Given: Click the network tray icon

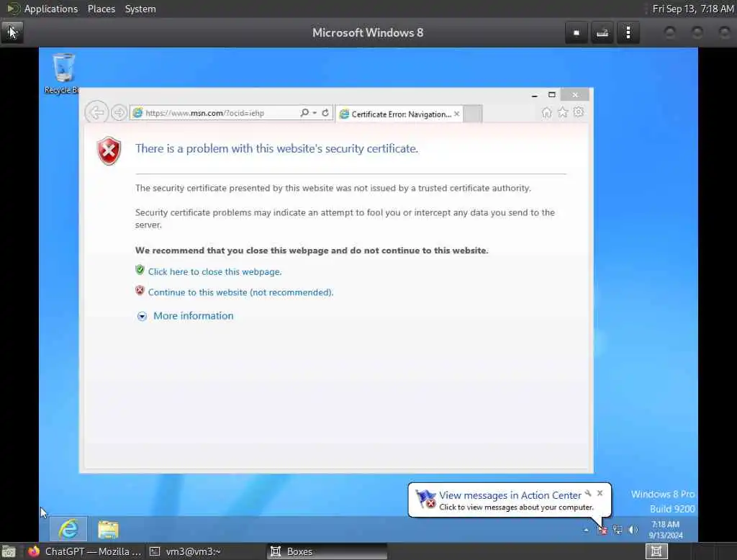Looking at the screenshot, I should (x=618, y=530).
